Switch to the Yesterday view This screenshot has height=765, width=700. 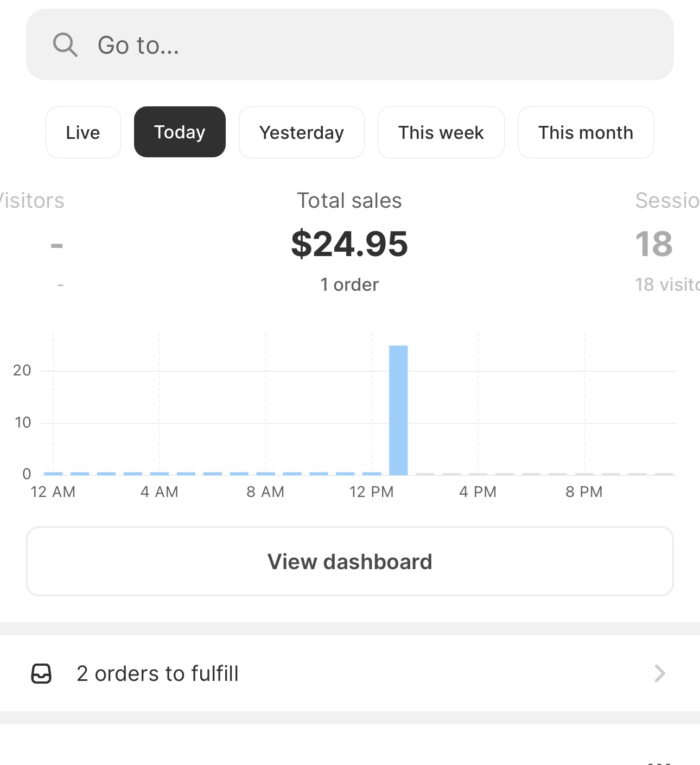301,132
